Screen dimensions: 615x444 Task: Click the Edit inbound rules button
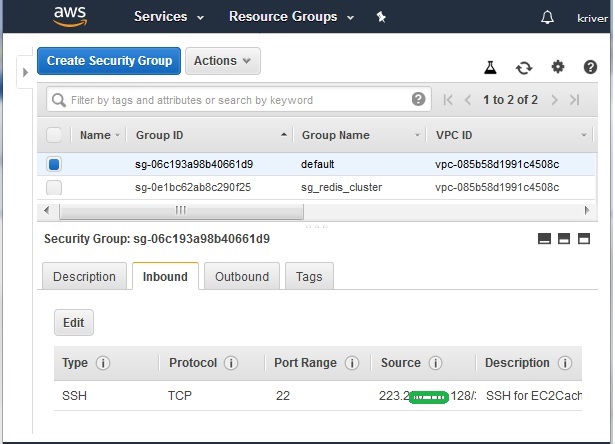click(74, 323)
